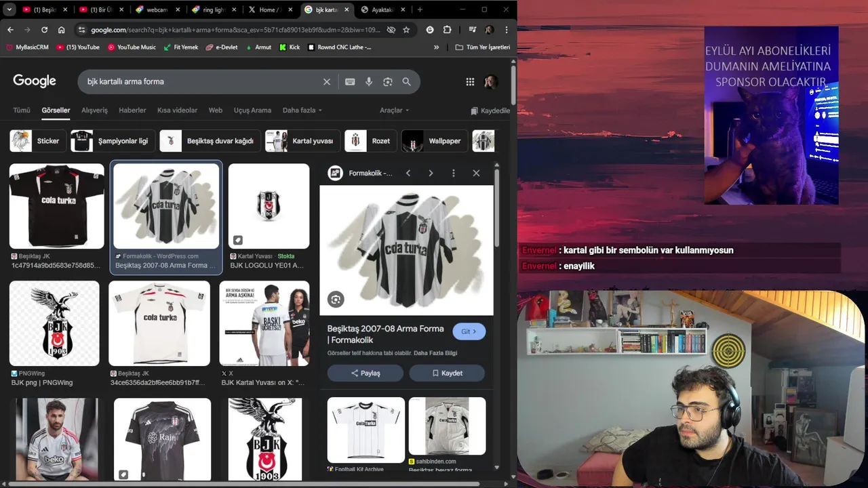
Task: Clear the search query with X
Action: coord(326,81)
